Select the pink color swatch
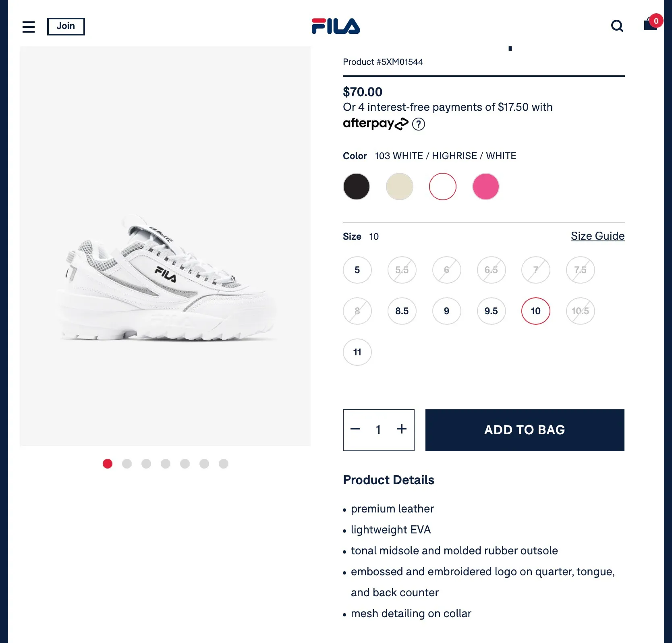The height and width of the screenshot is (643, 672). [485, 186]
